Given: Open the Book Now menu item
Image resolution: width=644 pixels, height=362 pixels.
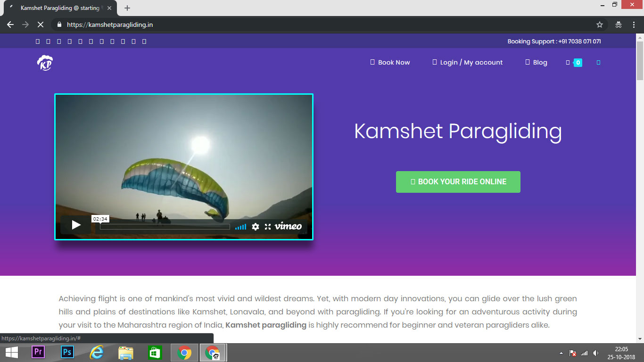Looking at the screenshot, I should 390,62.
